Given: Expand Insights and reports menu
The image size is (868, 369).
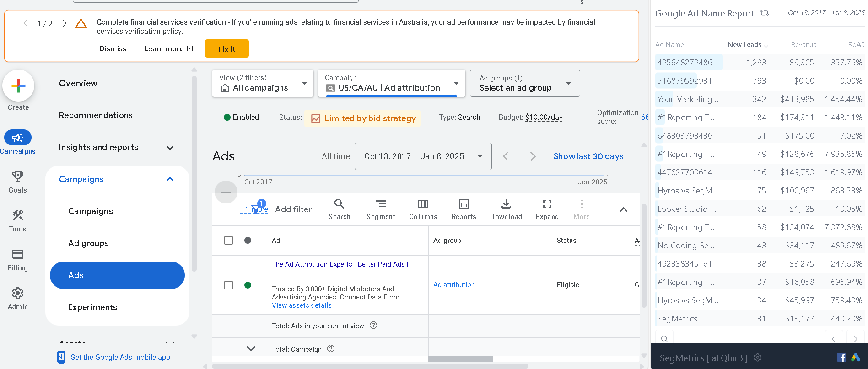Looking at the screenshot, I should (170, 147).
